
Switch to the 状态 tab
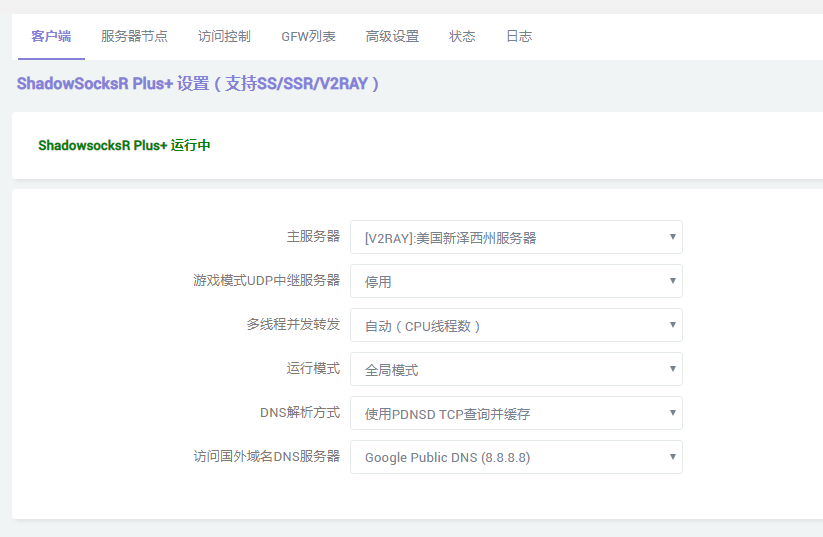(462, 36)
